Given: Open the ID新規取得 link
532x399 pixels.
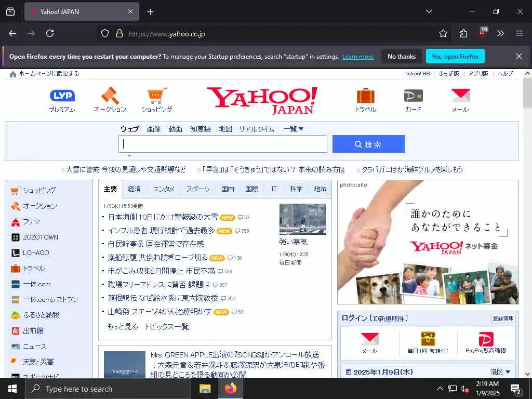Looking at the screenshot, I should click(x=389, y=318).
